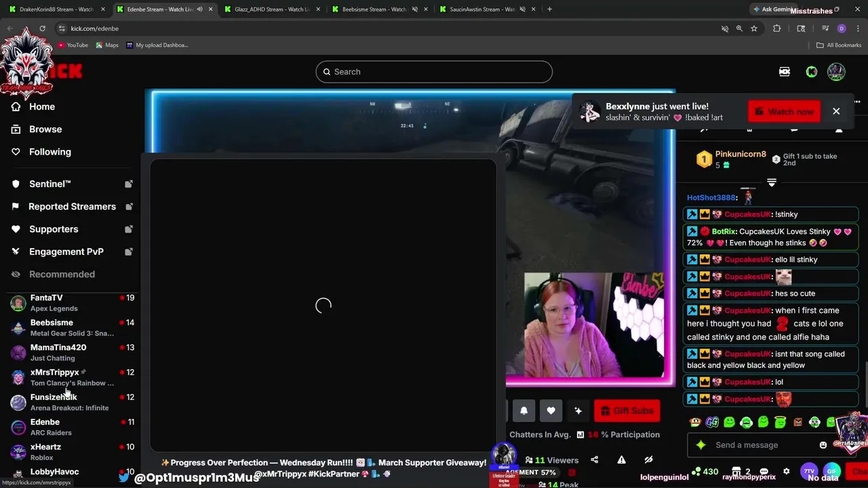Open the GIF picker button
This screenshot has width=868, height=488.
coord(832,471)
